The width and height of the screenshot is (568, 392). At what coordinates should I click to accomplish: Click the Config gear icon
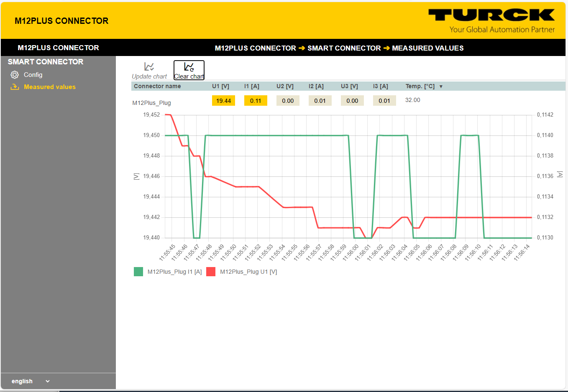[x=15, y=75]
